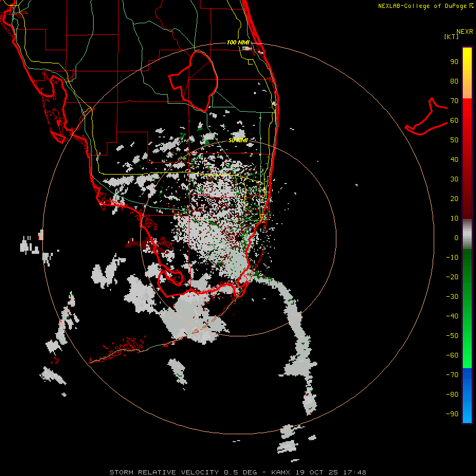The width and height of the screenshot is (476, 476).
Task: Click the positive 30 scale label
Action: (x=454, y=179)
